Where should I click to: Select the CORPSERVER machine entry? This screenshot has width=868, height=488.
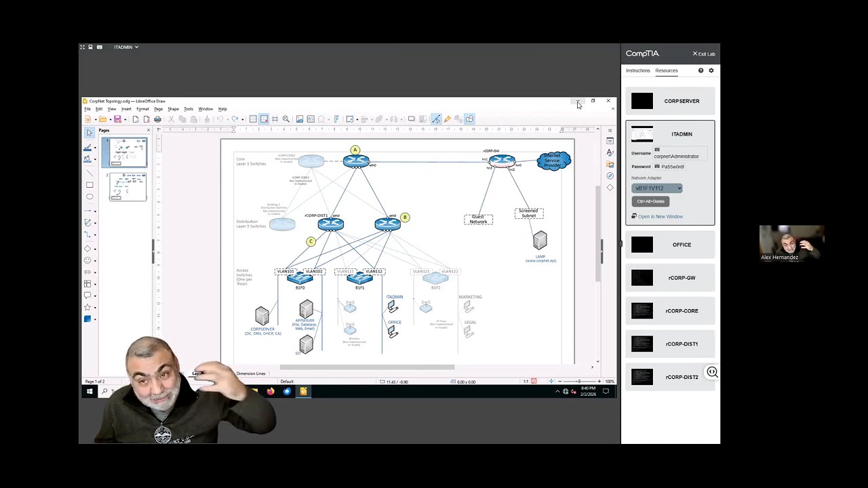tap(670, 101)
